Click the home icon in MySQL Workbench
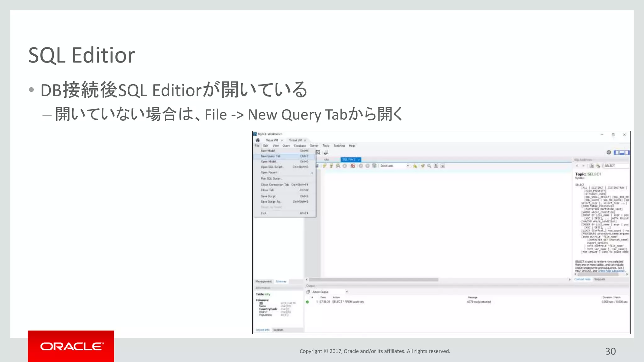The height and width of the screenshot is (362, 644). click(258, 140)
